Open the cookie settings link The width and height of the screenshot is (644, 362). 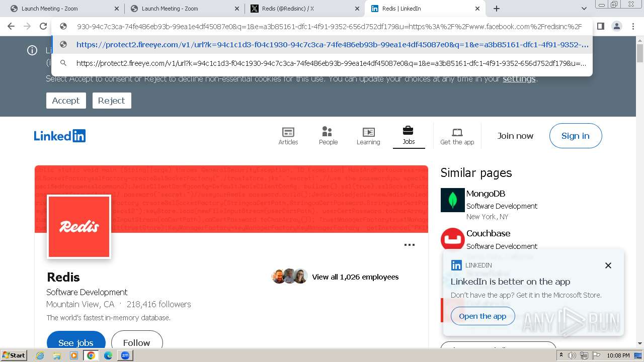click(x=519, y=79)
